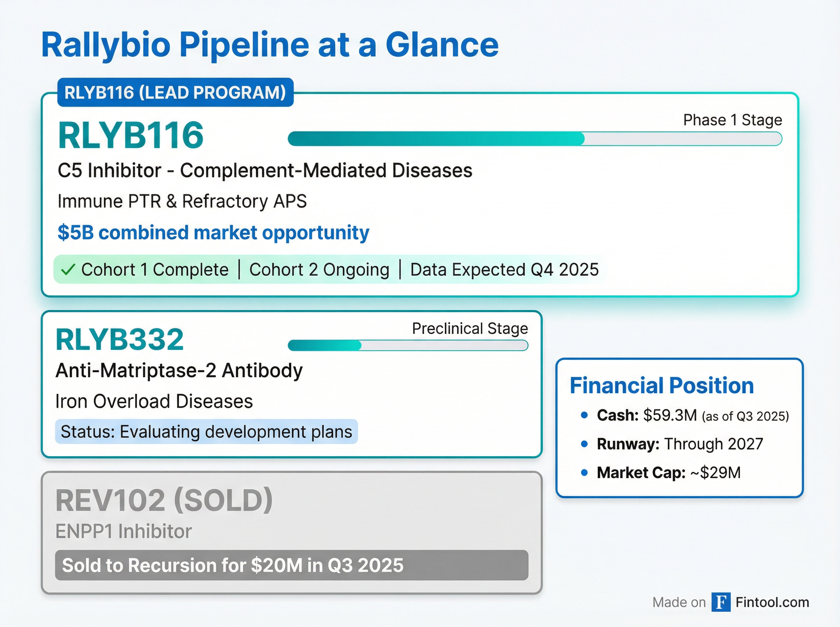The image size is (840, 627).
Task: Click the Cohort 2 Ongoing status
Action: pyautogui.click(x=319, y=270)
